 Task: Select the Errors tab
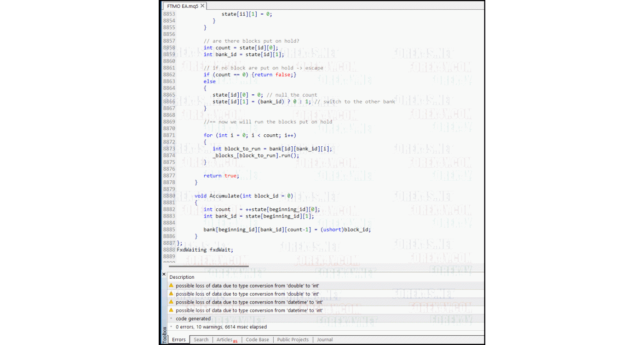click(x=178, y=339)
